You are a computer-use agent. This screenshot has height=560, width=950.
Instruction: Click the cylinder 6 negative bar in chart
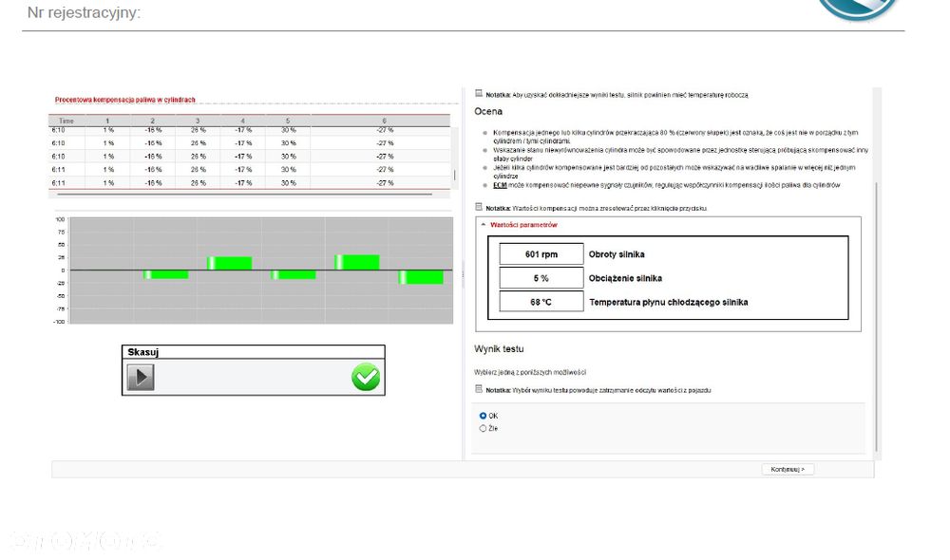pos(421,277)
